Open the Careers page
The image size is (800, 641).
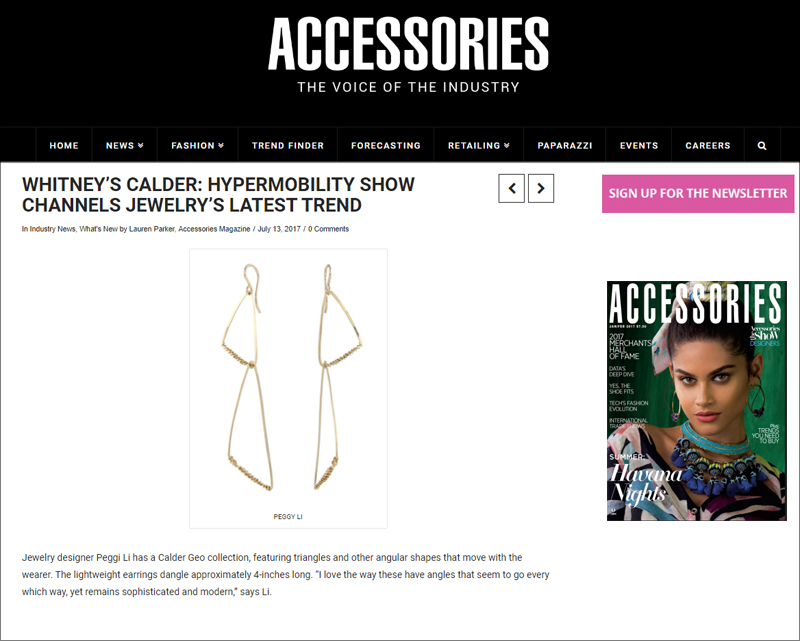tap(708, 145)
